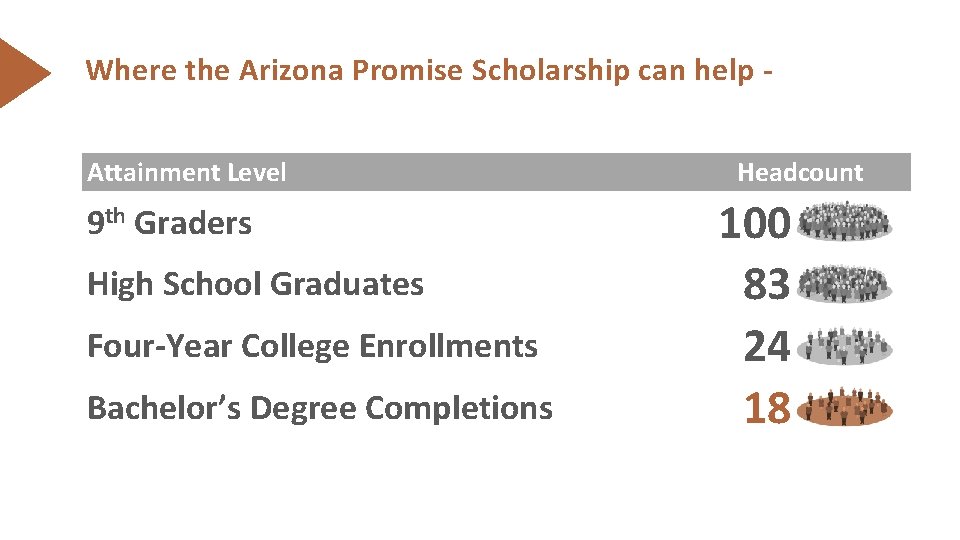Click the Attainment Level column header
Viewport: 960px width, 540px height.
coord(187,172)
